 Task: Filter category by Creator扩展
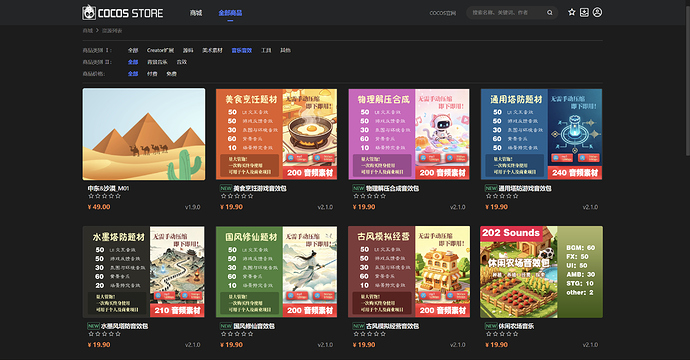point(160,51)
